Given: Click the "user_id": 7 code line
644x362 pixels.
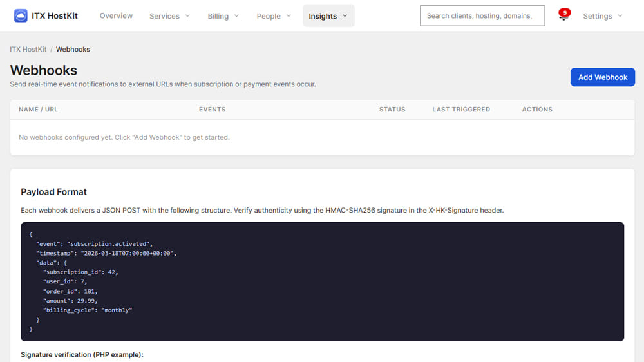Looking at the screenshot, I should 65,282.
